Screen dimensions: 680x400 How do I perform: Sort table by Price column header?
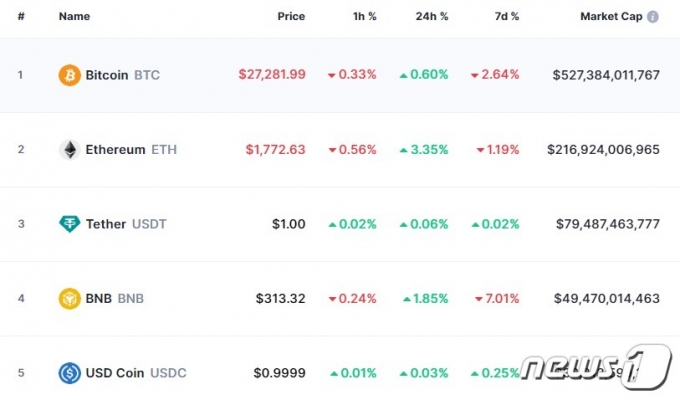[291, 16]
